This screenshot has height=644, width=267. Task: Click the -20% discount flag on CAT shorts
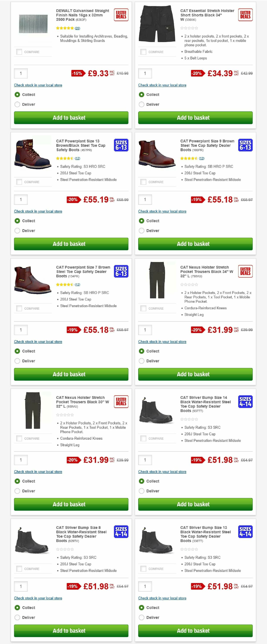[x=197, y=74]
